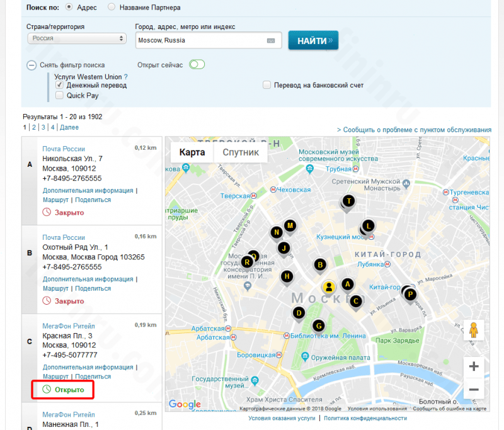Click map marker B
This screenshot has height=430, width=504.
320,265
